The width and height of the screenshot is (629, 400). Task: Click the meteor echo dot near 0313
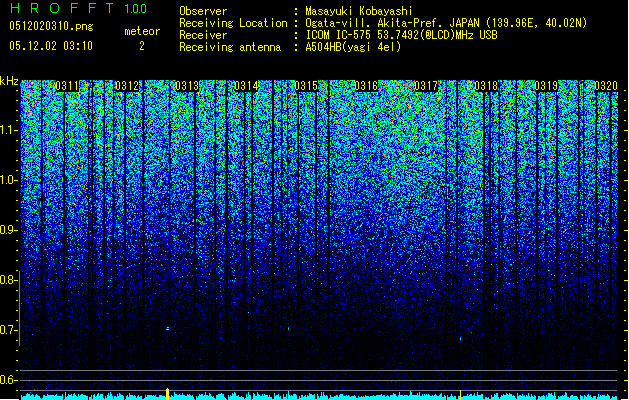tap(168, 329)
